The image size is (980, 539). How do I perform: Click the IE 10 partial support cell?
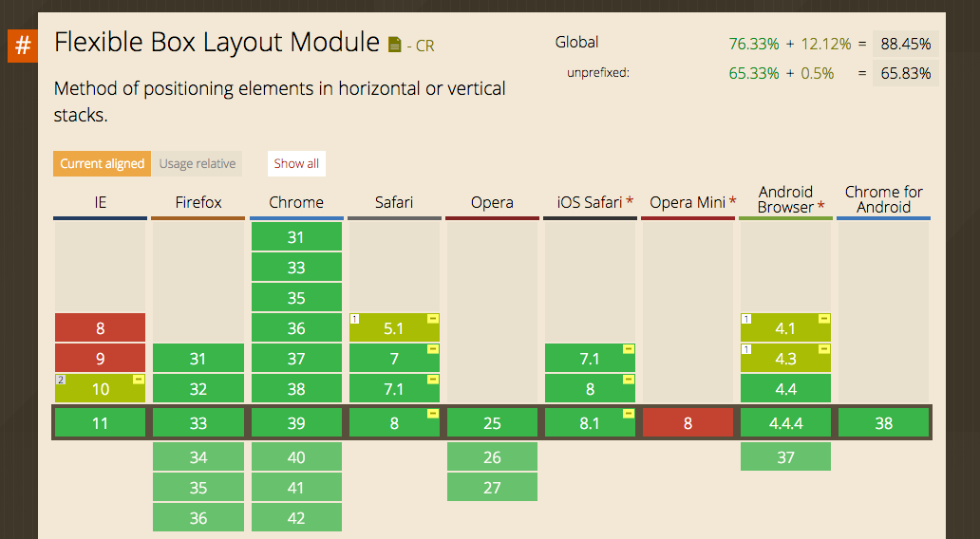click(x=100, y=388)
